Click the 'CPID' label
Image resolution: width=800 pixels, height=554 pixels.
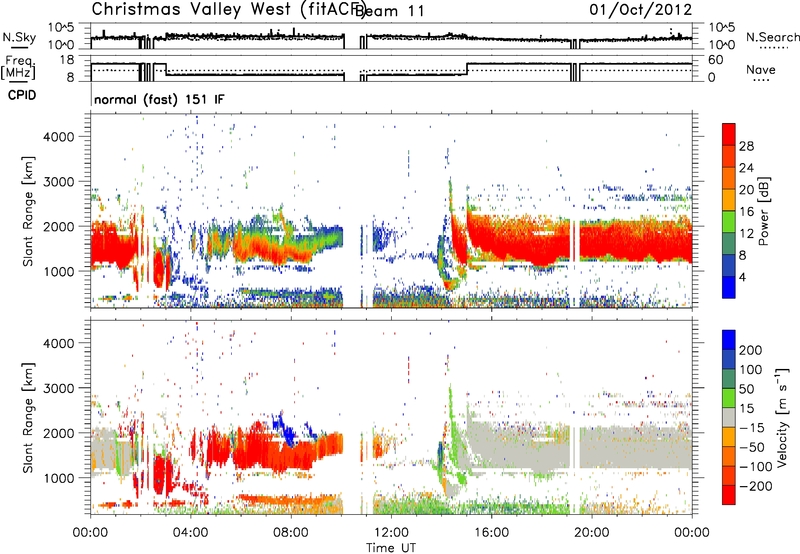pos(22,95)
